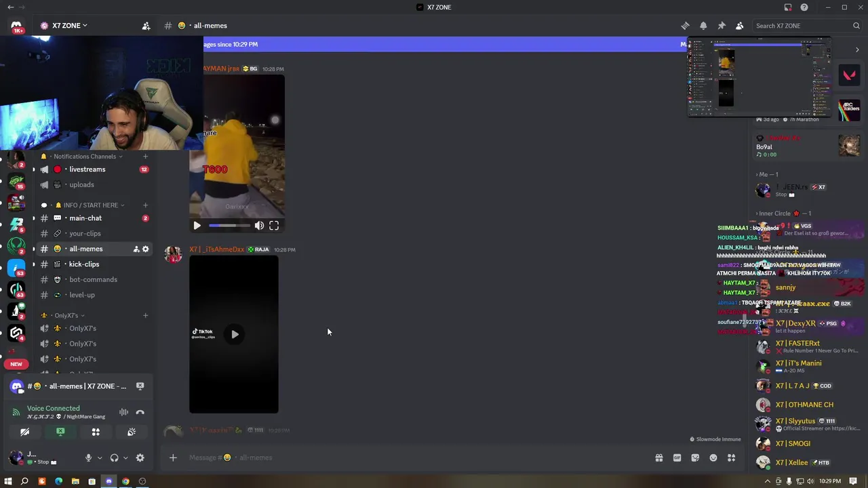Disconnect from the voice channel

click(140, 412)
